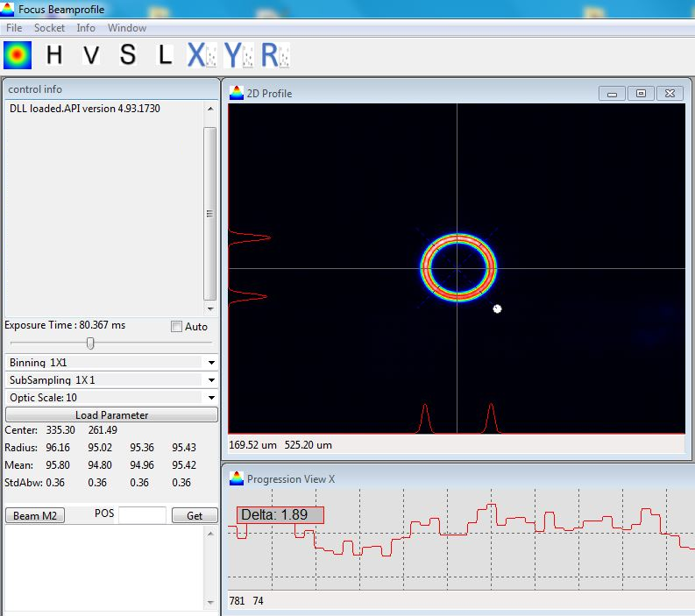This screenshot has height=616, width=695.
Task: Open the Optic Scale dropdown
Action: 211,398
